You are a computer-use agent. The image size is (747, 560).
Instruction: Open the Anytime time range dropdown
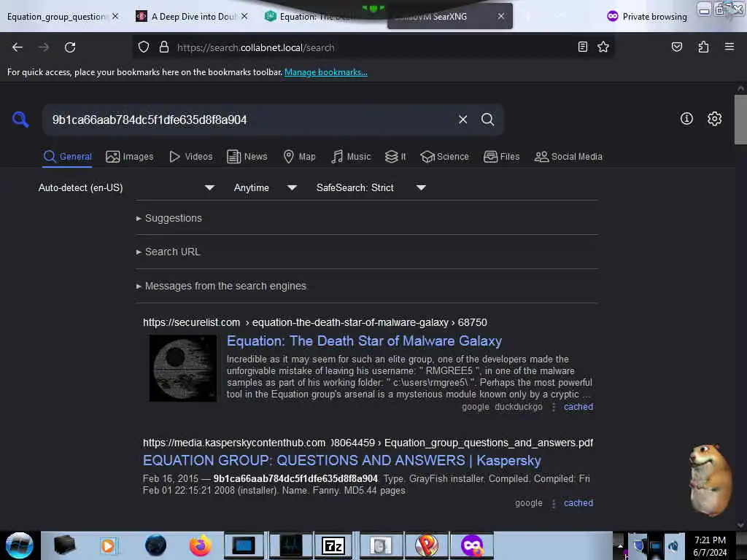pos(265,187)
